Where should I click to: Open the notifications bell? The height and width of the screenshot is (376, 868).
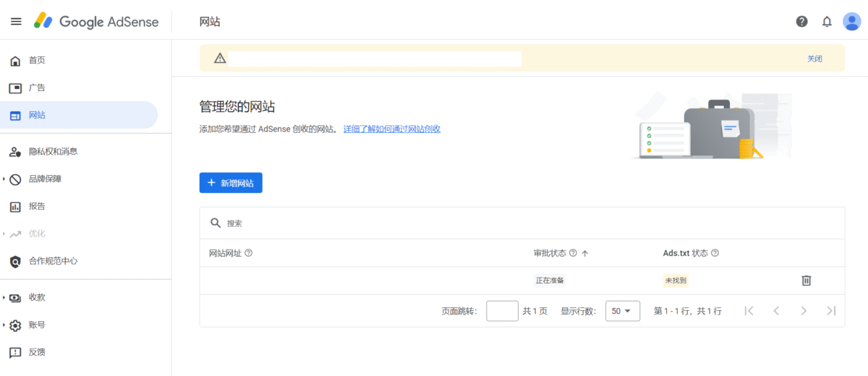[x=827, y=22]
